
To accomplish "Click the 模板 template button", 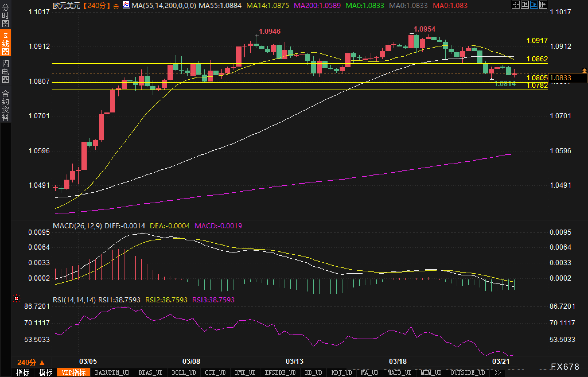I will [x=46, y=373].
